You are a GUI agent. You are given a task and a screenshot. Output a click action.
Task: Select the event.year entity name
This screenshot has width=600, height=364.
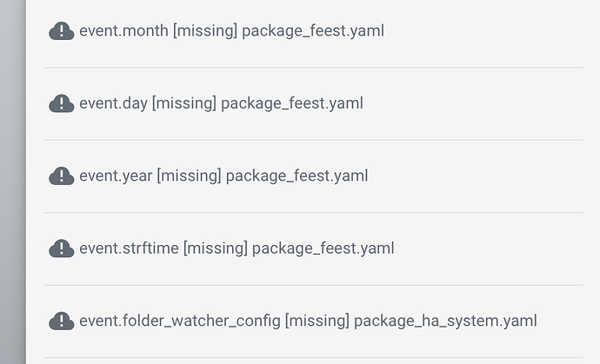[x=117, y=176]
